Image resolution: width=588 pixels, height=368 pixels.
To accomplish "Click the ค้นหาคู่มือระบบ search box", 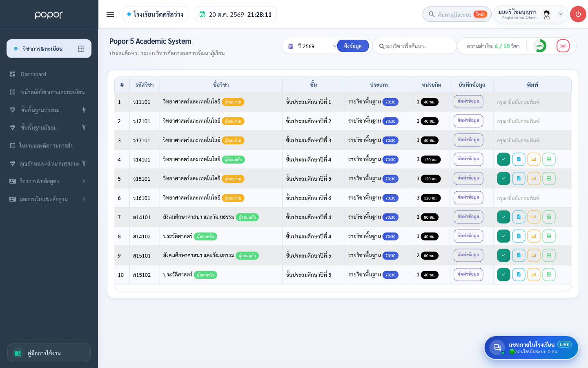I will (x=457, y=14).
